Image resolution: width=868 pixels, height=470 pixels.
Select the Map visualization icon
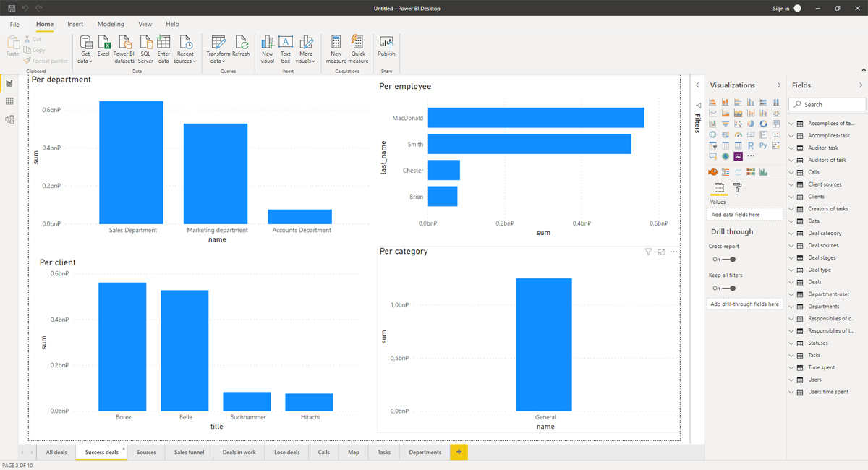click(x=712, y=134)
